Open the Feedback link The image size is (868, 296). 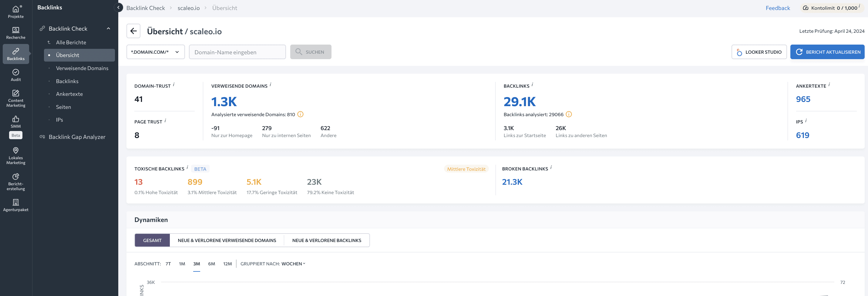tap(778, 8)
